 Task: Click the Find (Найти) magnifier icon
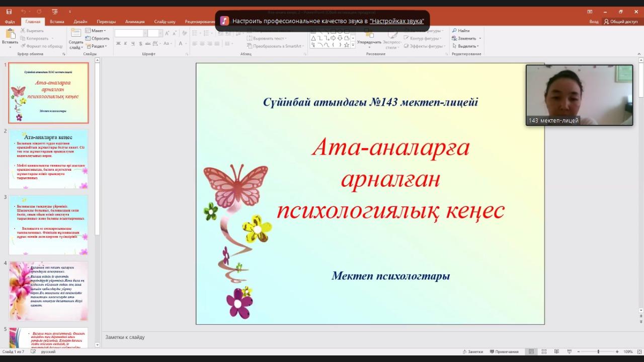point(455,31)
